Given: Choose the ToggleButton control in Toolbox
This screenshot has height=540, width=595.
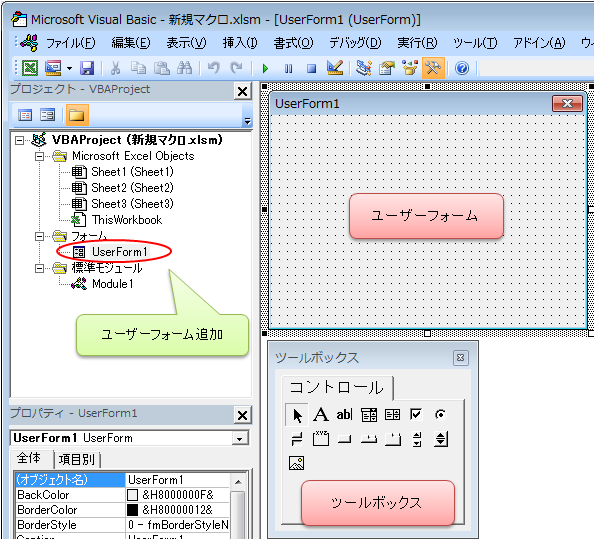Looking at the screenshot, I should tap(297, 439).
